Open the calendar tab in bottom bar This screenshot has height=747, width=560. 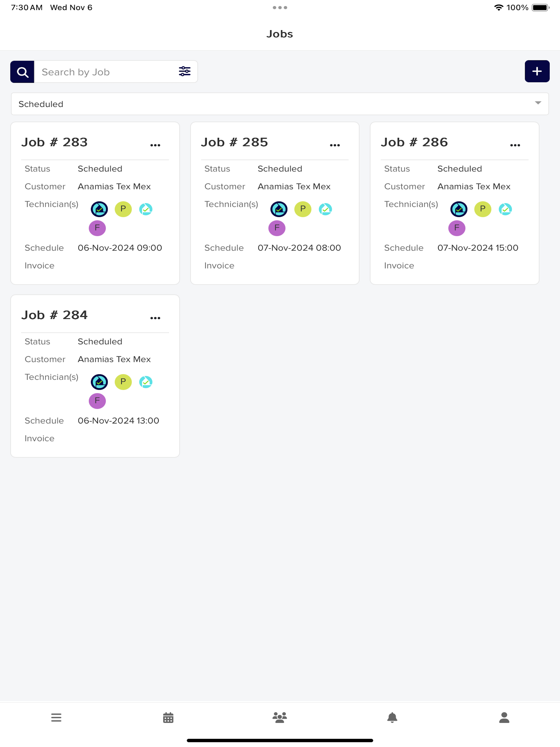[x=168, y=717]
